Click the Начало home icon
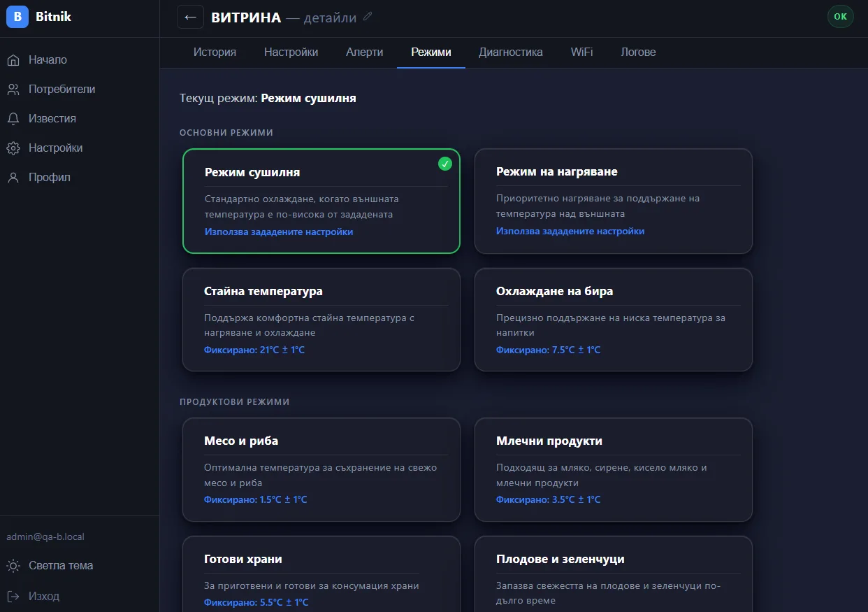The height and width of the screenshot is (612, 868). (13, 60)
